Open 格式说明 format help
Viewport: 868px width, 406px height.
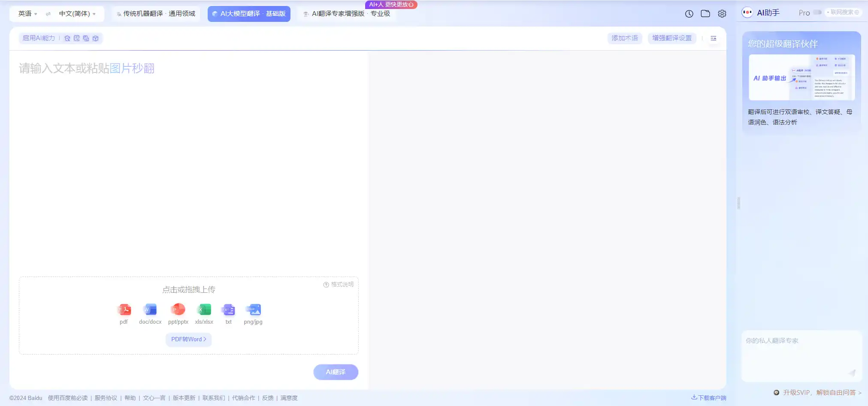(x=339, y=284)
